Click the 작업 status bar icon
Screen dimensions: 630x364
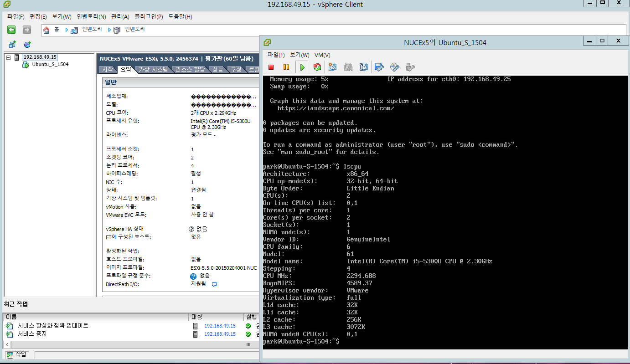coord(10,354)
